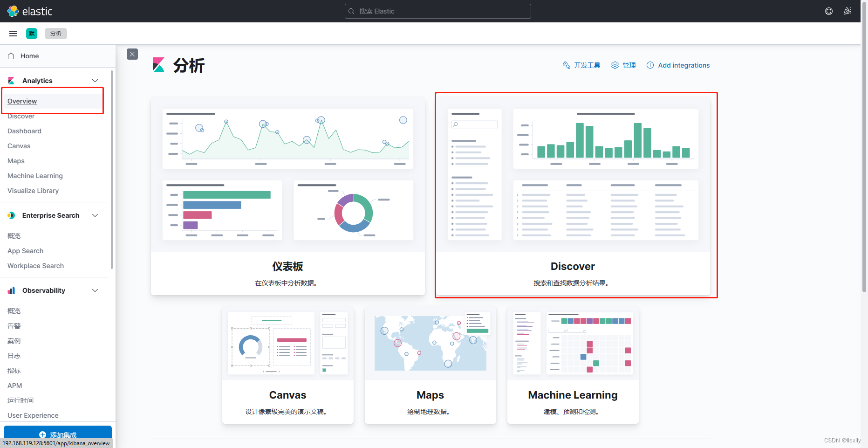Open 指标 in the sidebar

(x=14, y=371)
